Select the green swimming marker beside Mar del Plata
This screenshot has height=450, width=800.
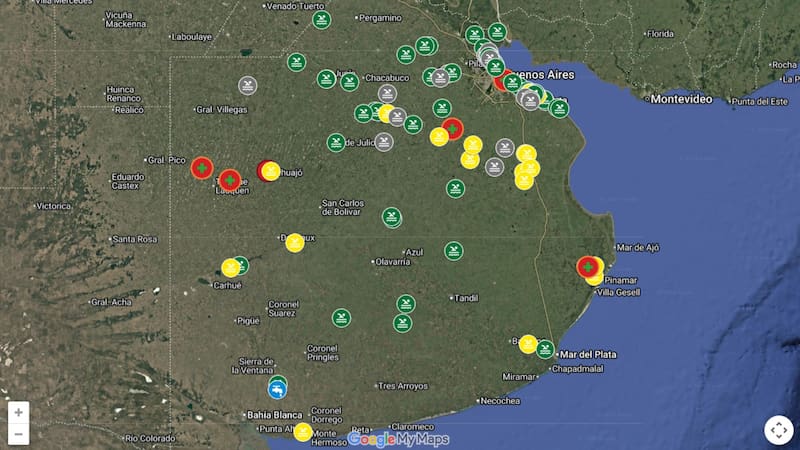(x=545, y=349)
